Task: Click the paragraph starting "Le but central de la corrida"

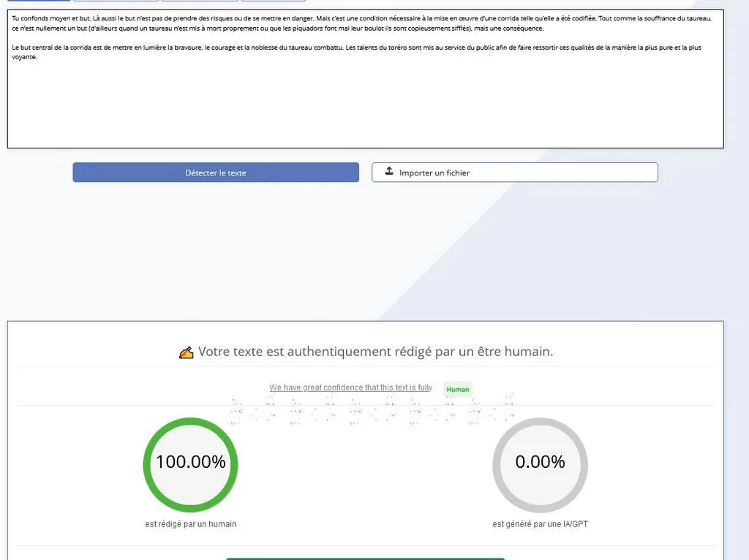Action: coord(357,52)
